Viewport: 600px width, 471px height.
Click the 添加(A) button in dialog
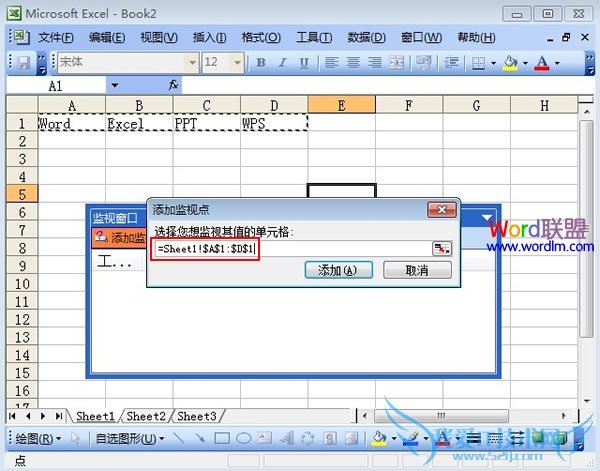pos(339,270)
